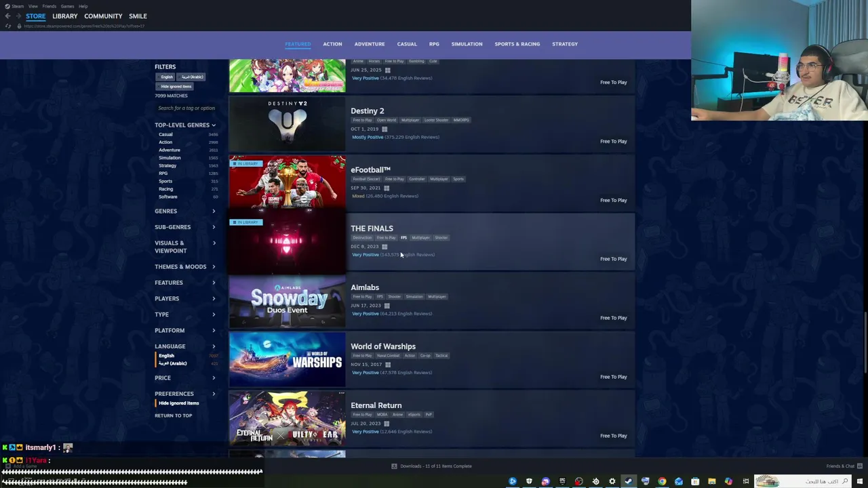Open Google Chrome from the taskbar
Screen dimensions: 868x488
(x=662, y=481)
